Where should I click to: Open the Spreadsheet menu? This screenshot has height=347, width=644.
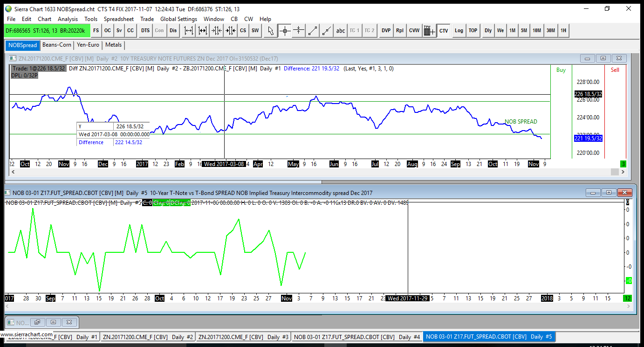pyautogui.click(x=118, y=19)
